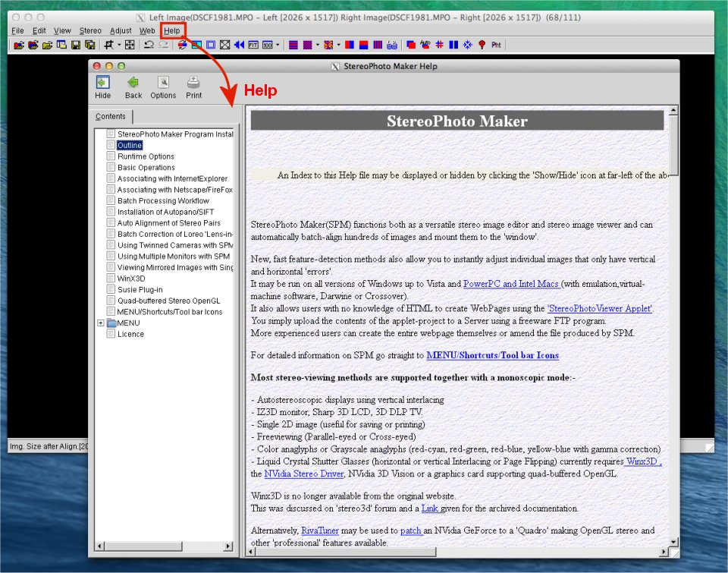Select the Contents tab in Help window
The height and width of the screenshot is (573, 728).
tap(111, 116)
